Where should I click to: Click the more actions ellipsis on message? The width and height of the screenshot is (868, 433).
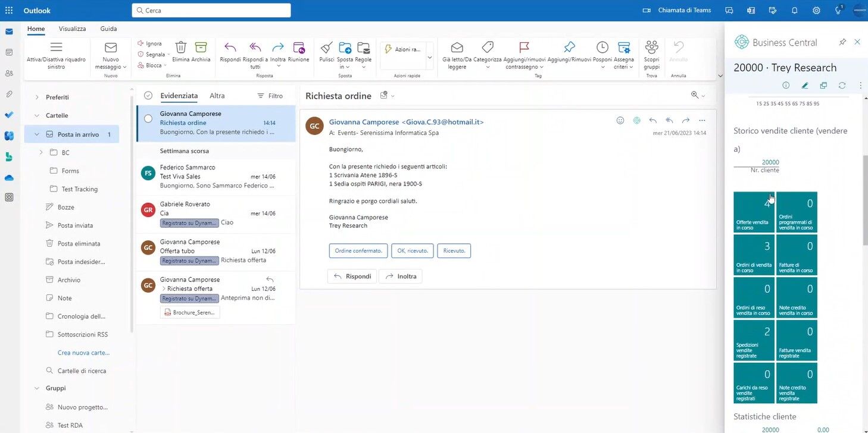pyautogui.click(x=702, y=120)
